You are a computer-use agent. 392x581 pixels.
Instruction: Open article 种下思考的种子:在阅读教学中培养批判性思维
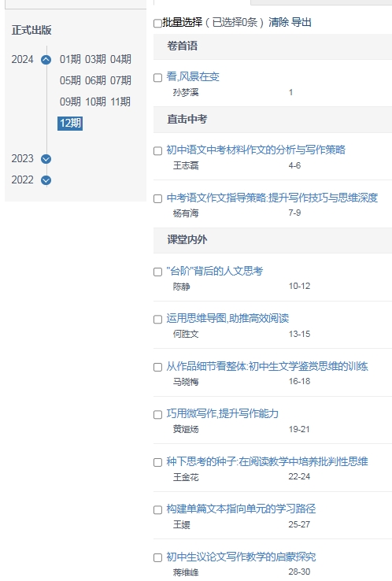pos(267,461)
